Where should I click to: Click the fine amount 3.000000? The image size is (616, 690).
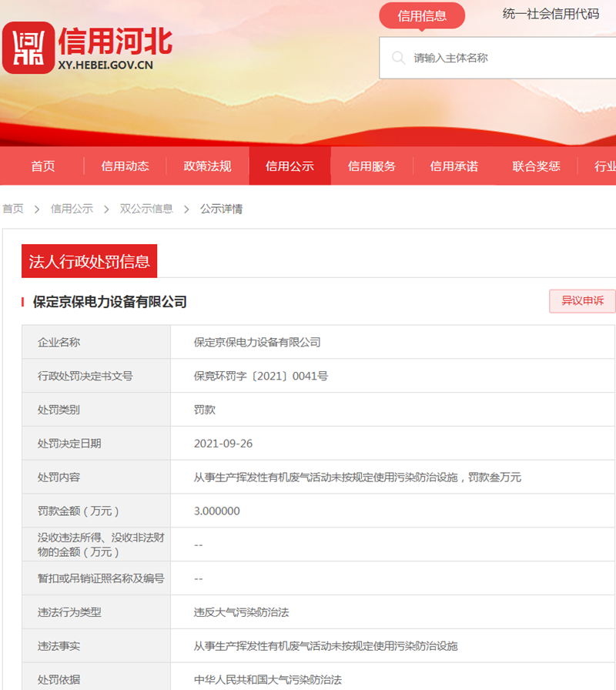(x=217, y=511)
